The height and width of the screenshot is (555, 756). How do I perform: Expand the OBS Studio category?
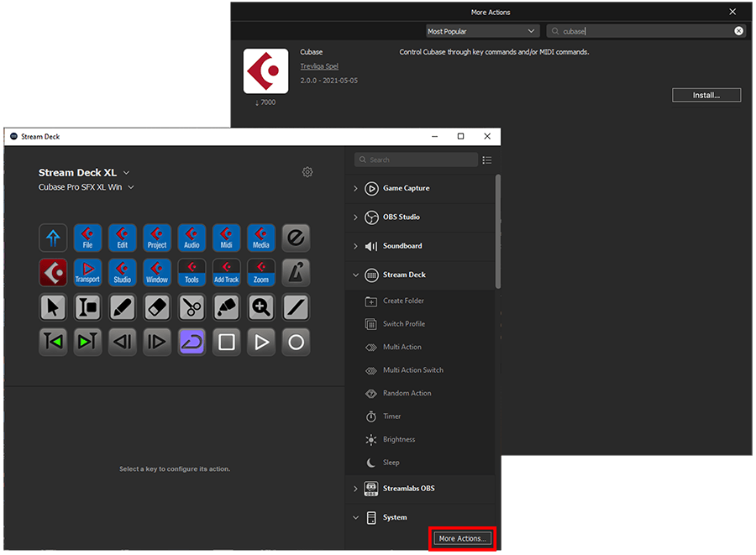[x=355, y=217]
